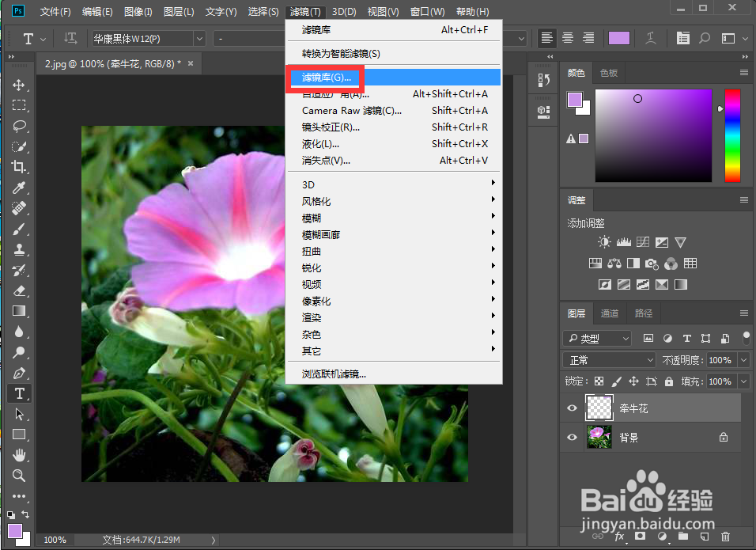Open the blend mode dropdown 正常

click(x=610, y=360)
